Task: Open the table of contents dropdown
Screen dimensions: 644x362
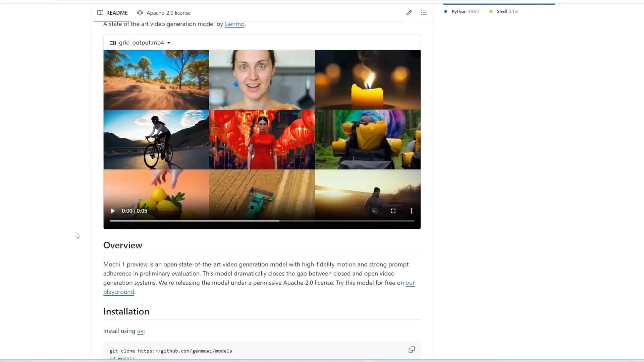Action: tap(424, 13)
